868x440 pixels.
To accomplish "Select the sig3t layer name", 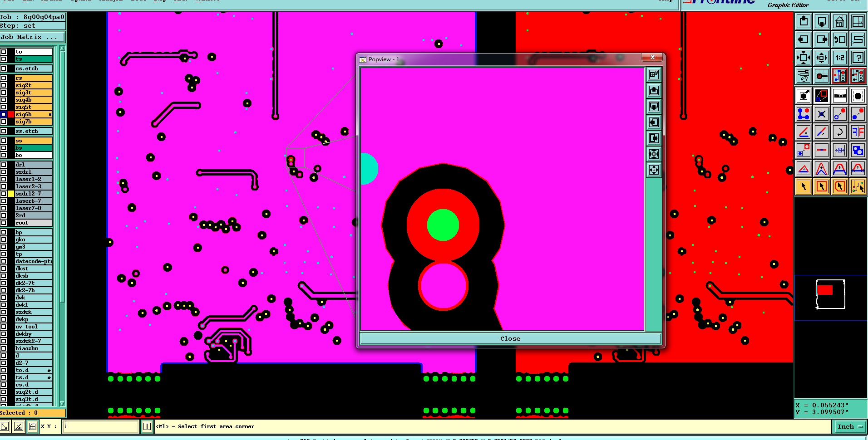I will point(34,93).
